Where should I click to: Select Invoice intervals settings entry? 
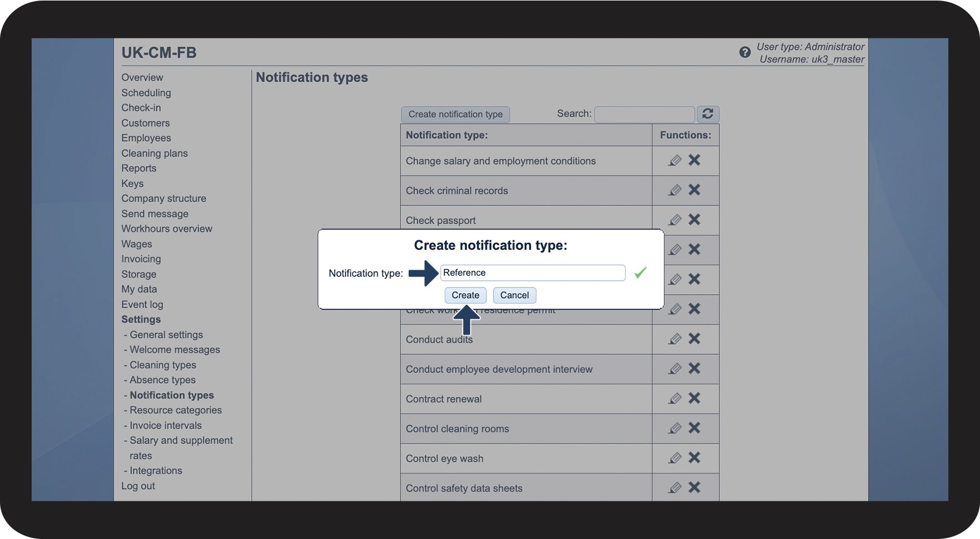pos(166,425)
